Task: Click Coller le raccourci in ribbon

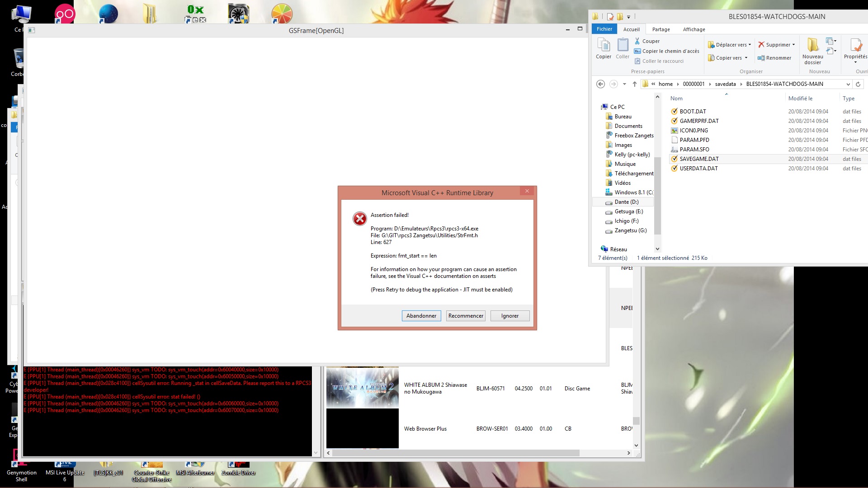Action: pyautogui.click(x=659, y=61)
